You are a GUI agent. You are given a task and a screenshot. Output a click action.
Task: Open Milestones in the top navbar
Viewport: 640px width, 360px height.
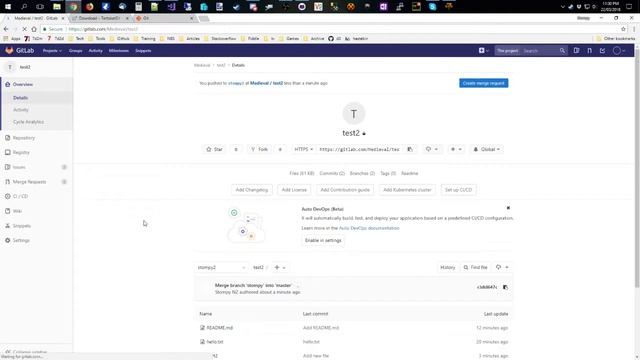119,51
